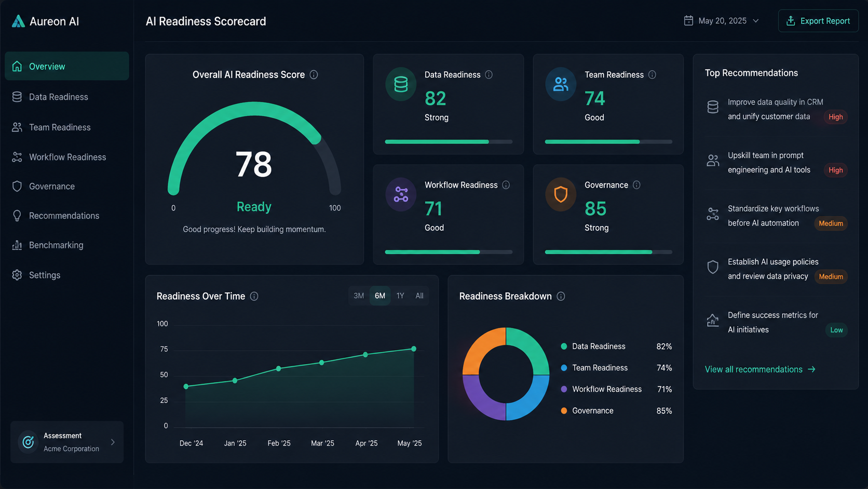Image resolution: width=868 pixels, height=489 pixels.
Task: Click the green Data Readiness legend dot
Action: 564,347
